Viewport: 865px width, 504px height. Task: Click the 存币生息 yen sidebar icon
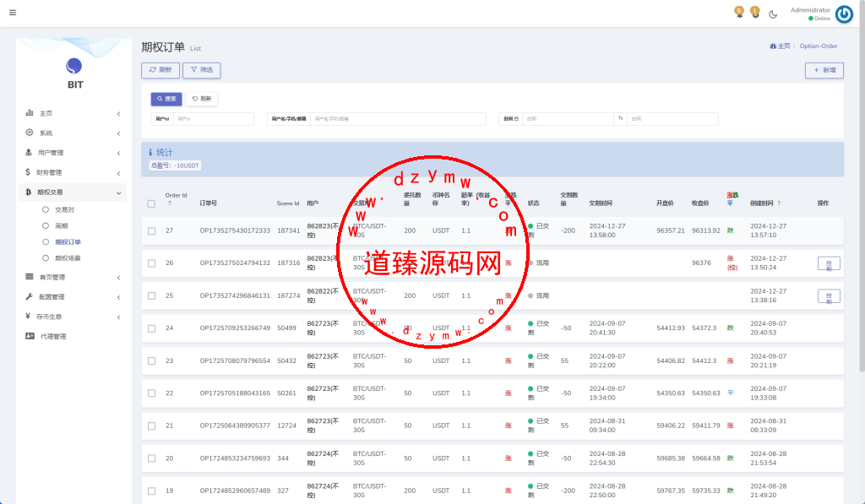[x=28, y=316]
